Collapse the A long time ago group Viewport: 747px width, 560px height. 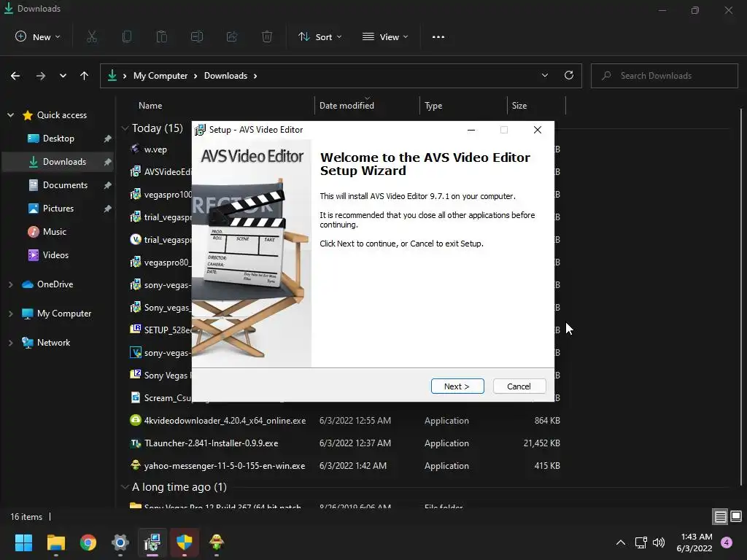tap(125, 486)
